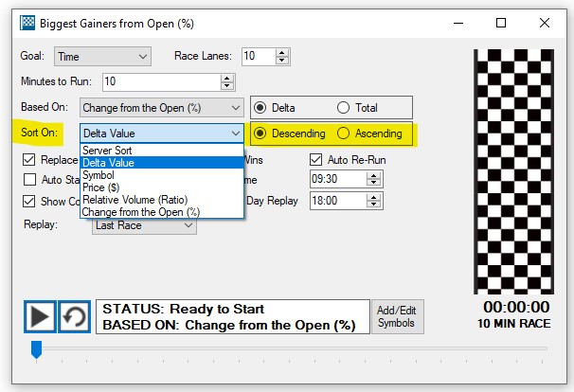
Task: Click the race progress slider handle
Action: (37, 350)
